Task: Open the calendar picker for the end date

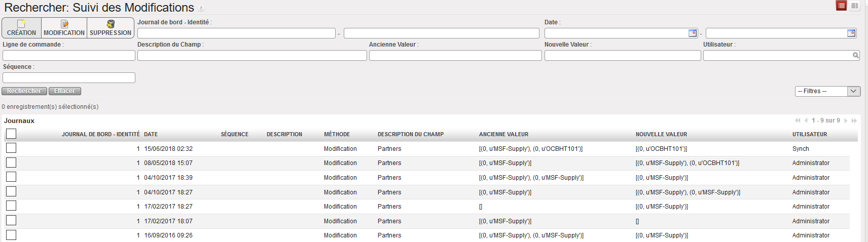Action: (x=851, y=33)
